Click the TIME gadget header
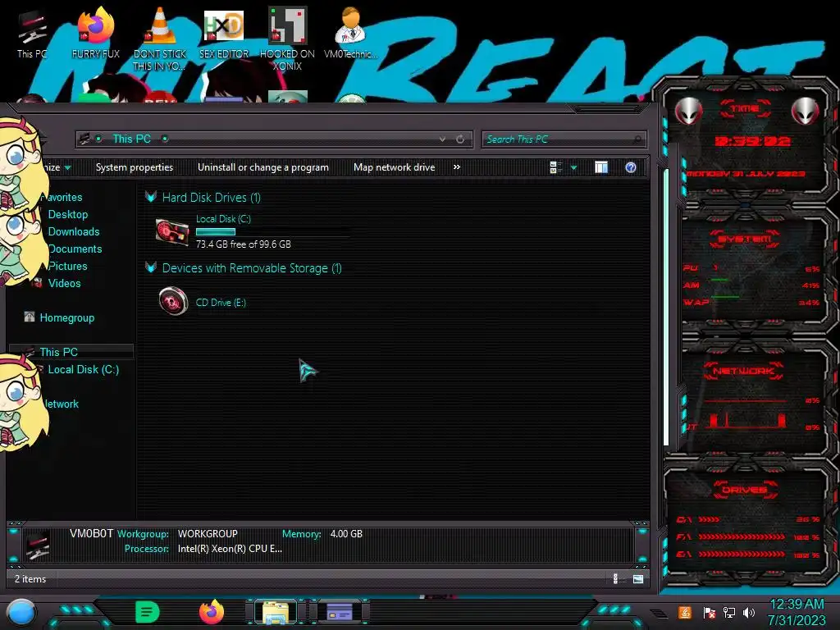The height and width of the screenshot is (630, 840). 745,109
